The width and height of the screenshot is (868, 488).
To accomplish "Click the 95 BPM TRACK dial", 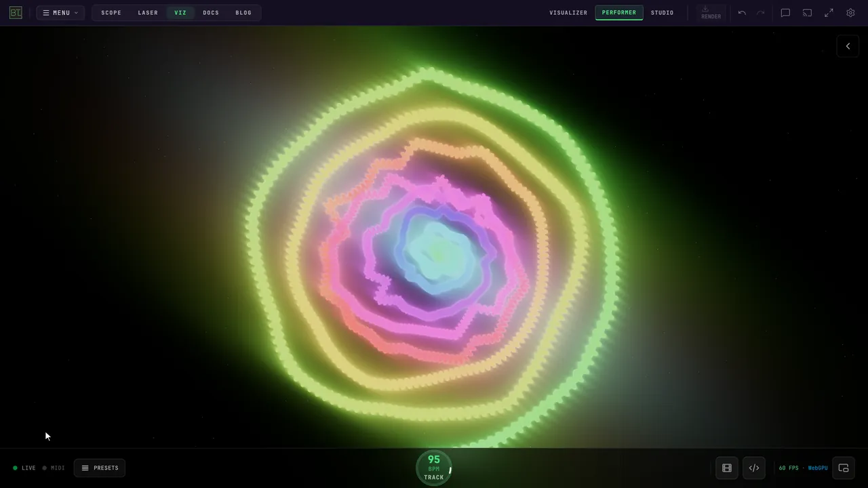I will coord(434,468).
